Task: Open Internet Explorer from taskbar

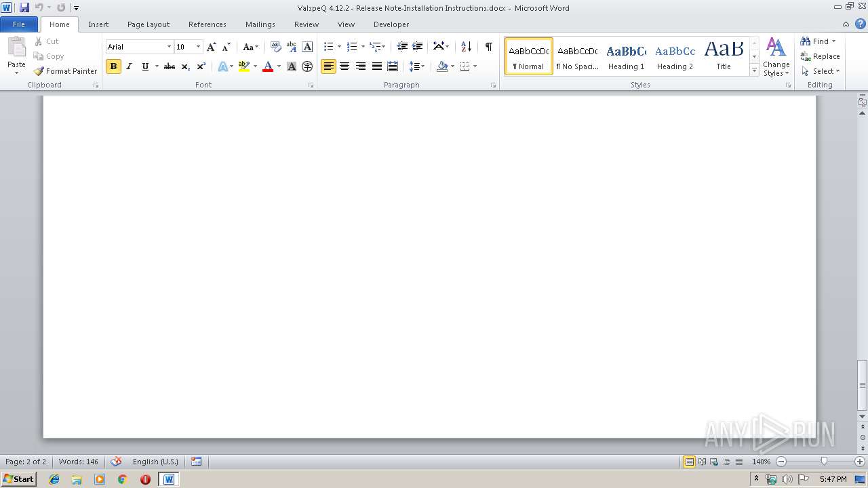Action: point(54,479)
